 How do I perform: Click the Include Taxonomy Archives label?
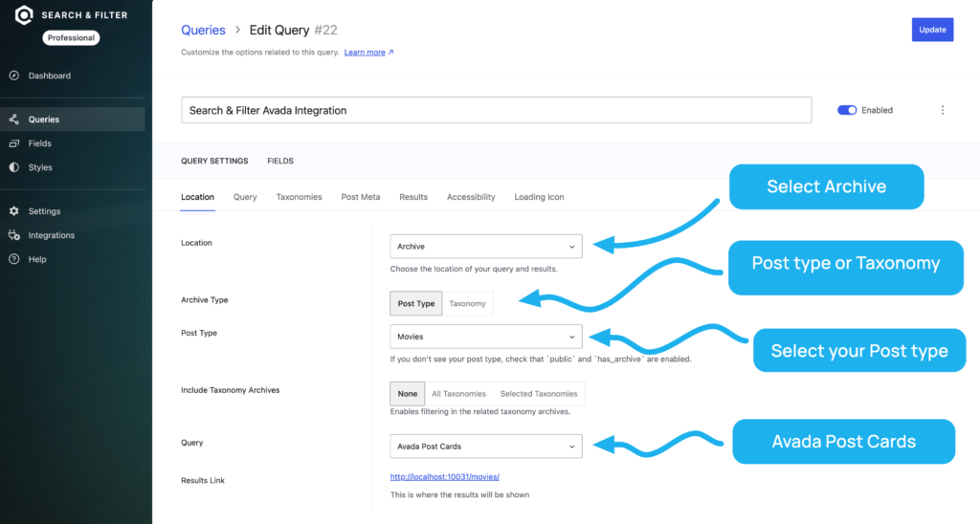click(x=230, y=390)
